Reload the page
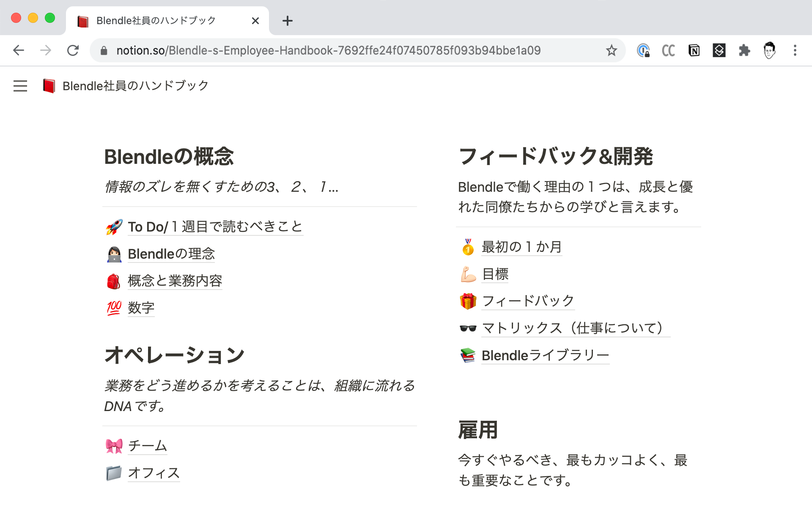 click(x=73, y=51)
